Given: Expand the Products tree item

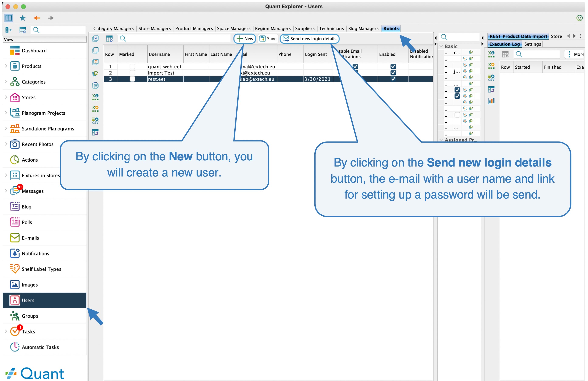Looking at the screenshot, I should 6,66.
